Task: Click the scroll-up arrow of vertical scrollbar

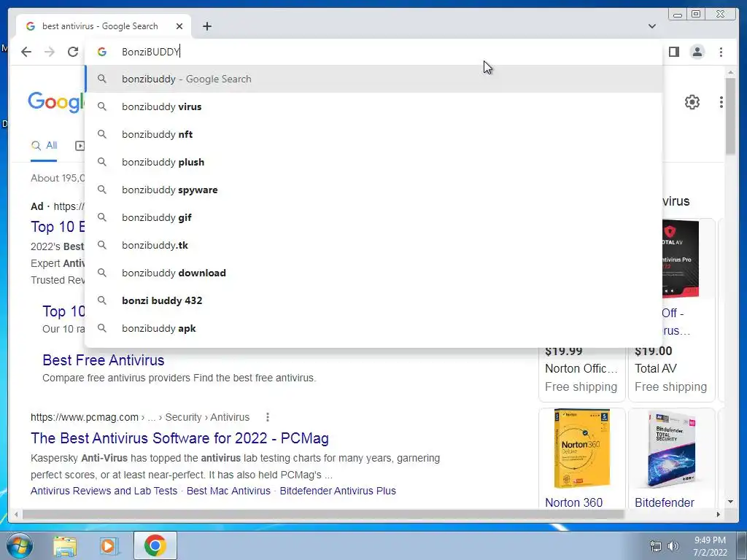Action: 730,72
